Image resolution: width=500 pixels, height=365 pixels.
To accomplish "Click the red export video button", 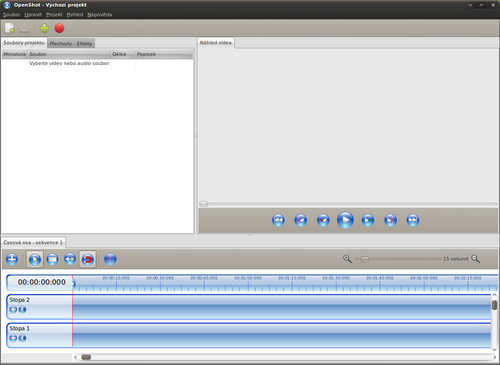I will [x=59, y=28].
